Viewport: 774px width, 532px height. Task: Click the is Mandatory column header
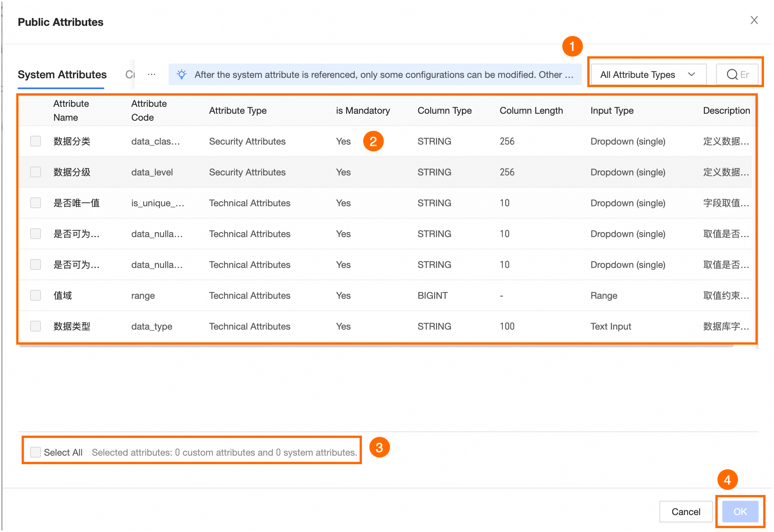click(363, 111)
